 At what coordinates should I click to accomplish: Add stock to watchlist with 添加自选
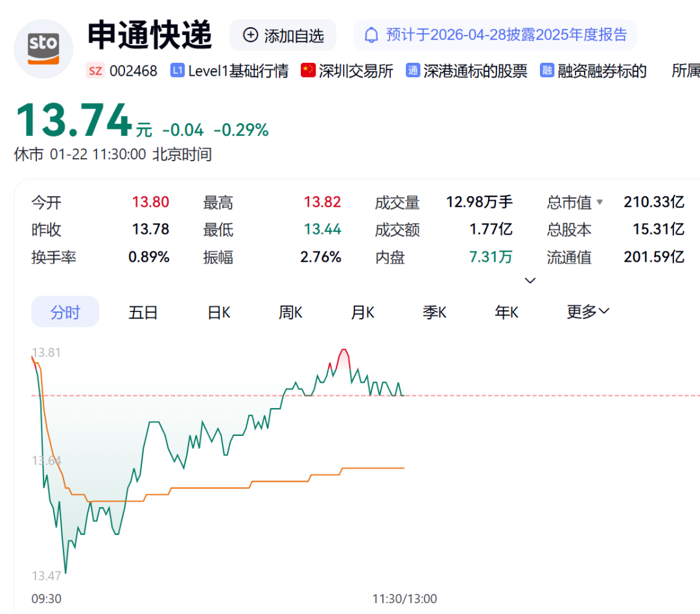click(283, 35)
